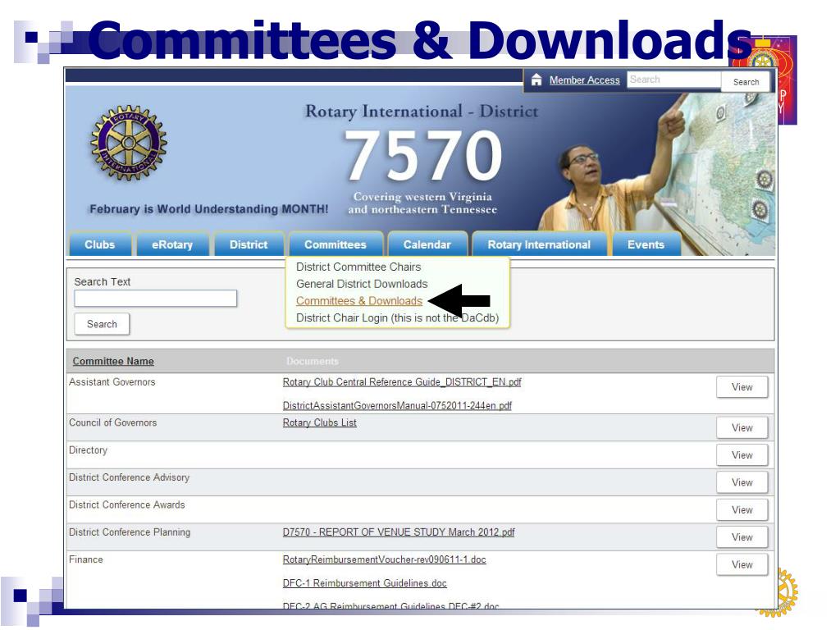Open Rotary Club Central Reference Guide pdf
This screenshot has width=840, height=630.
point(402,382)
